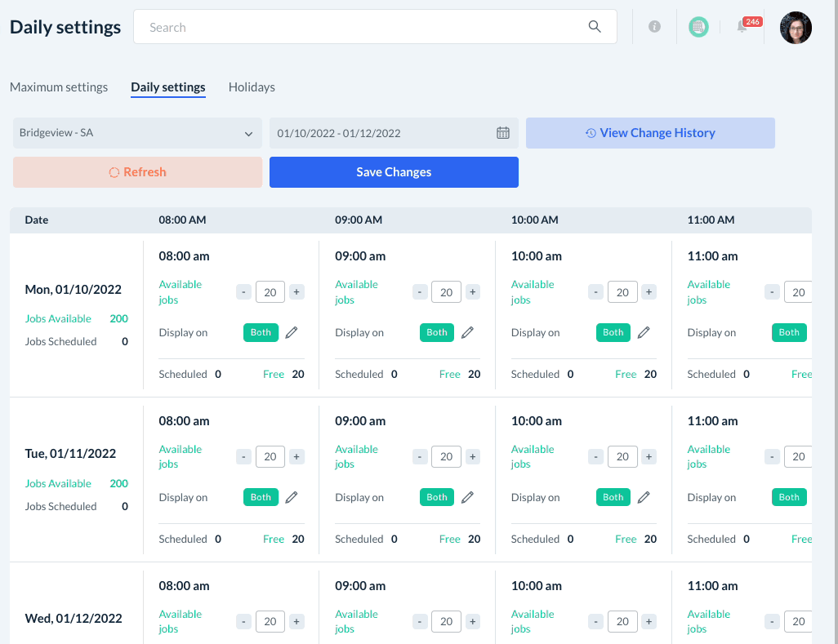Click into the Search input field
This screenshot has height=644, width=838.
(x=359, y=27)
